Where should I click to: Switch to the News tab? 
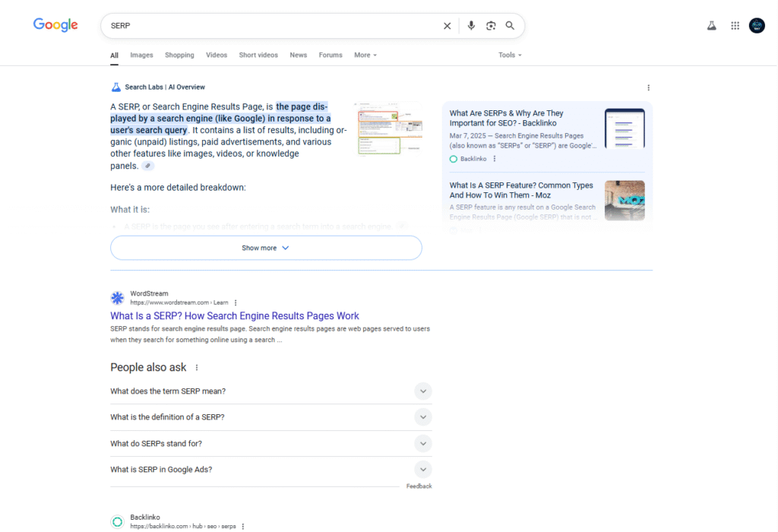tap(298, 55)
